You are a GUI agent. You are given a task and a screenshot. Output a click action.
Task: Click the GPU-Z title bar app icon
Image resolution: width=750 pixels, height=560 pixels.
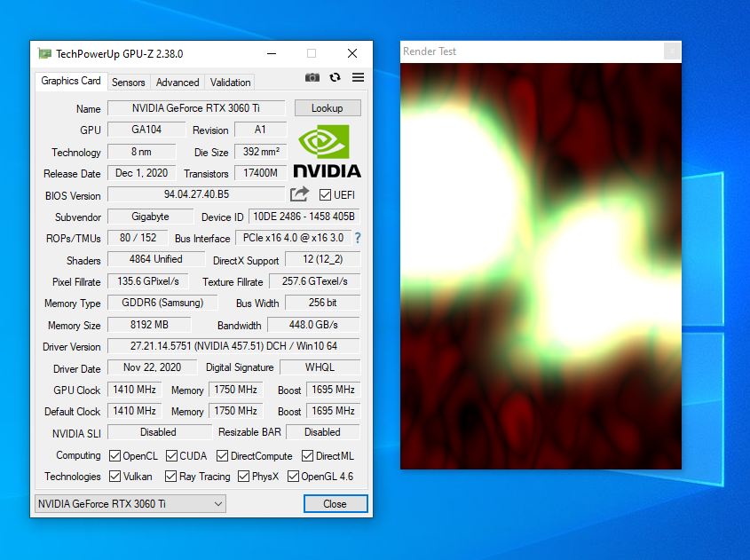(45, 53)
